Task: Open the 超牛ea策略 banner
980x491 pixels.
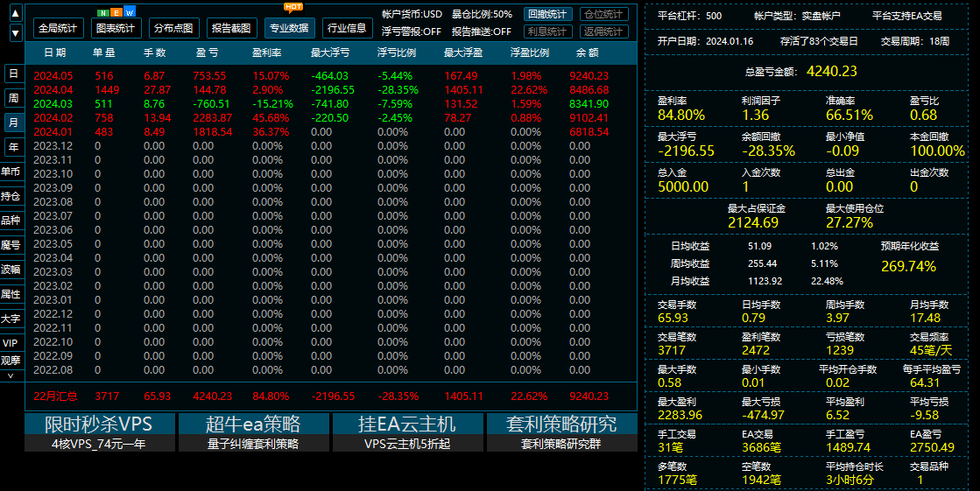Action: pos(253,424)
